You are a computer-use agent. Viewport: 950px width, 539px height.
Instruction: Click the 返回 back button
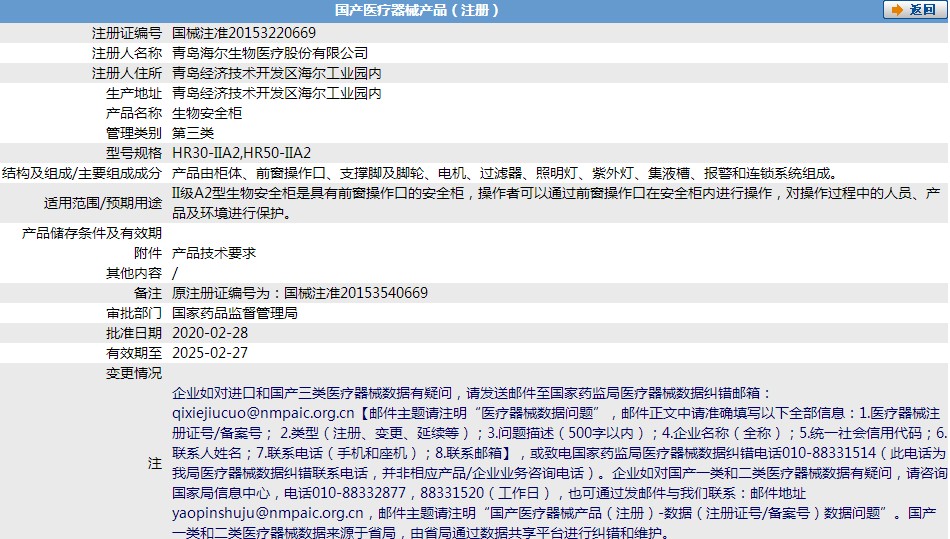914,10
